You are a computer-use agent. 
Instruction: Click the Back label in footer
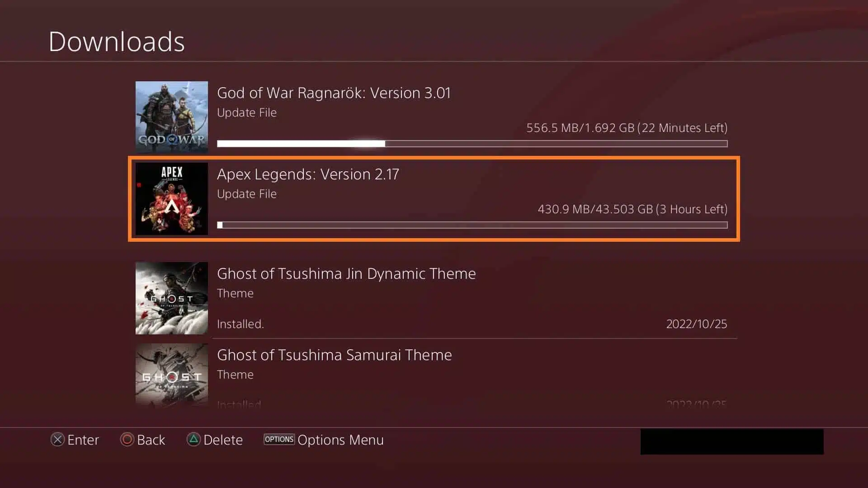[151, 440]
